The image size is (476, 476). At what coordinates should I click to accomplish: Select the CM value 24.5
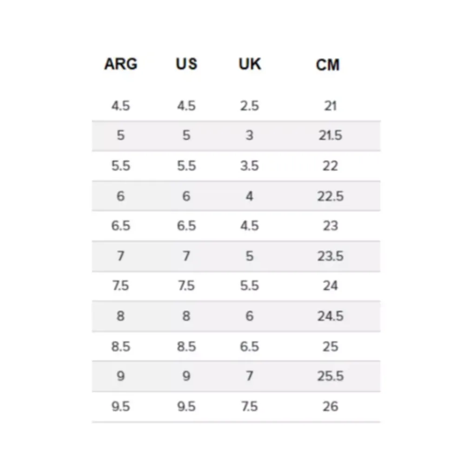[x=331, y=316]
